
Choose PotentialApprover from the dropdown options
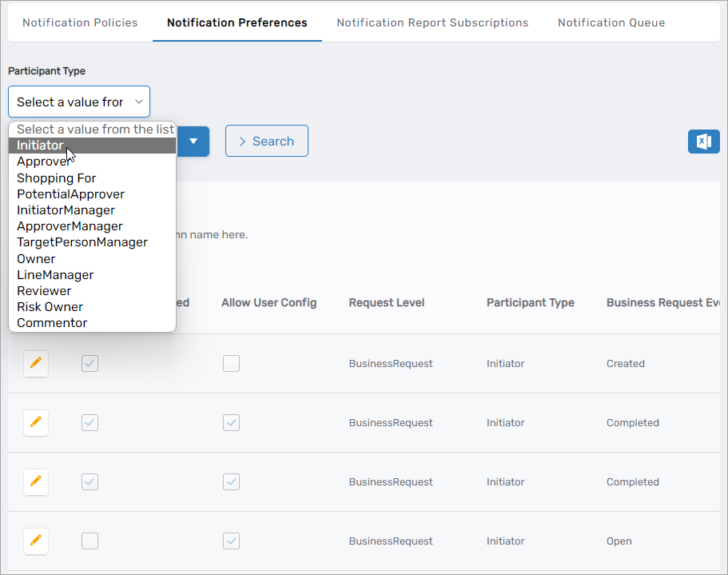pyautogui.click(x=70, y=194)
